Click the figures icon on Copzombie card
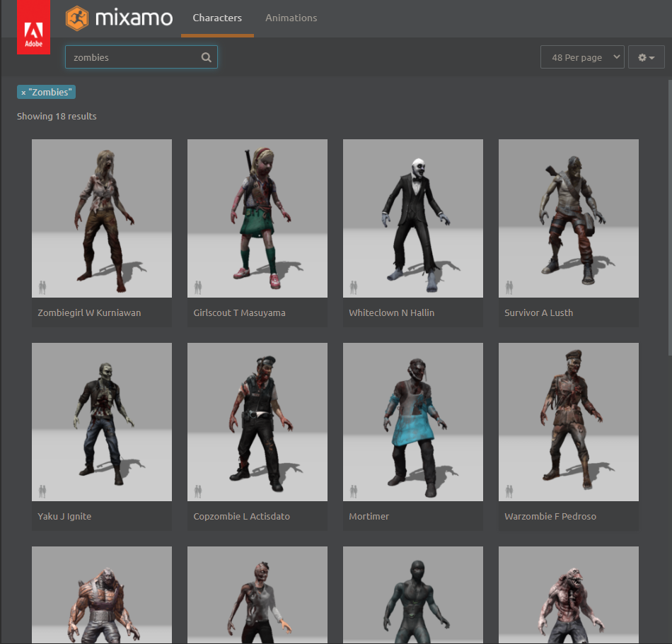Viewport: 672px width, 644px height. click(197, 491)
